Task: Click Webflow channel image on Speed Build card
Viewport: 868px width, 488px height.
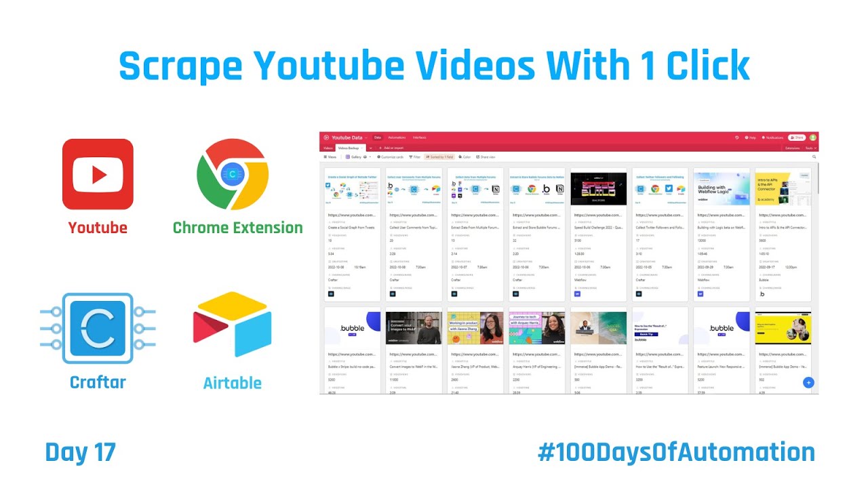Action: pyautogui.click(x=578, y=294)
